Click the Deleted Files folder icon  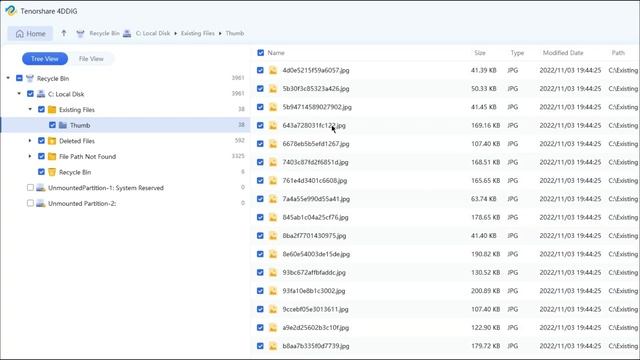tap(52, 141)
